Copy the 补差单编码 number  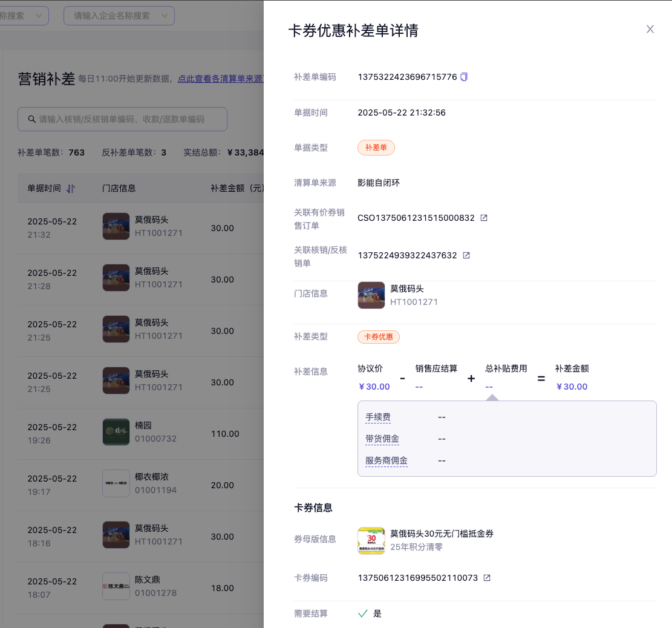[464, 77]
